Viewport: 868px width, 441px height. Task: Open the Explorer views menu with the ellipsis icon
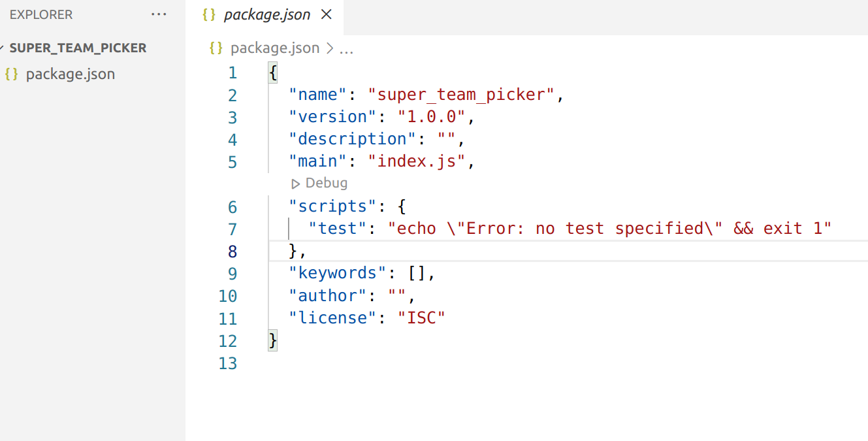click(159, 14)
